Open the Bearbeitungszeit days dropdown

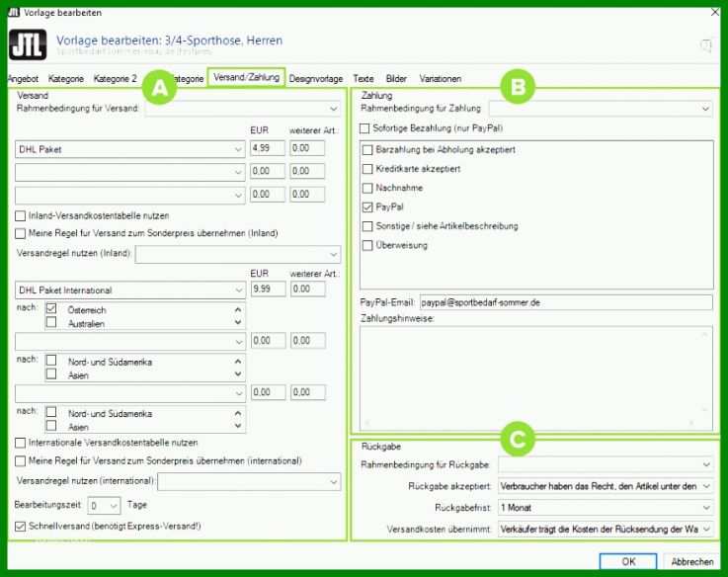click(x=105, y=506)
